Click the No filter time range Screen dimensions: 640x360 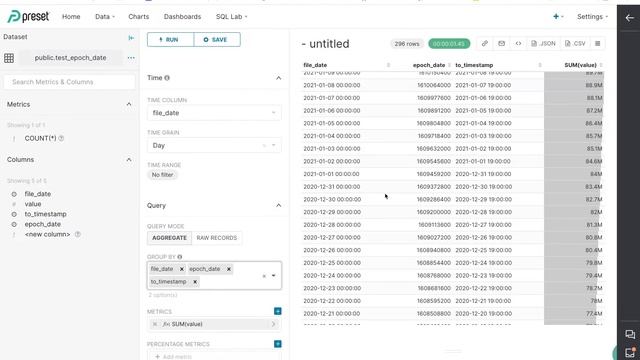162,175
